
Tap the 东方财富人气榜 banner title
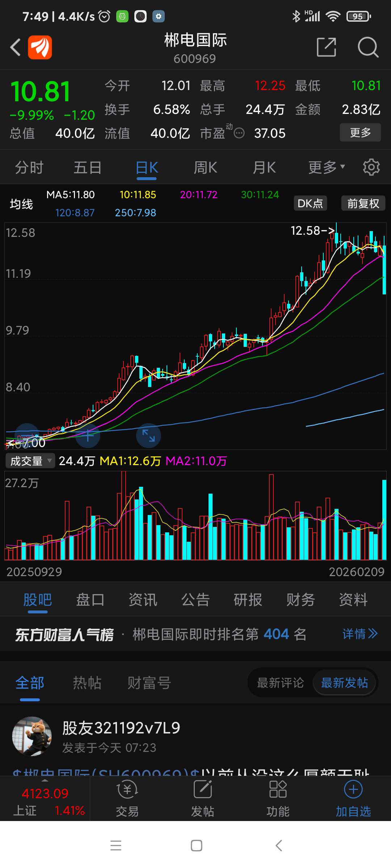64,634
